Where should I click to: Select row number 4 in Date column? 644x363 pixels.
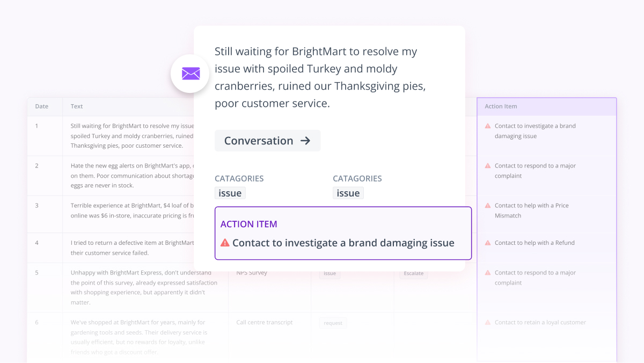[36, 243]
